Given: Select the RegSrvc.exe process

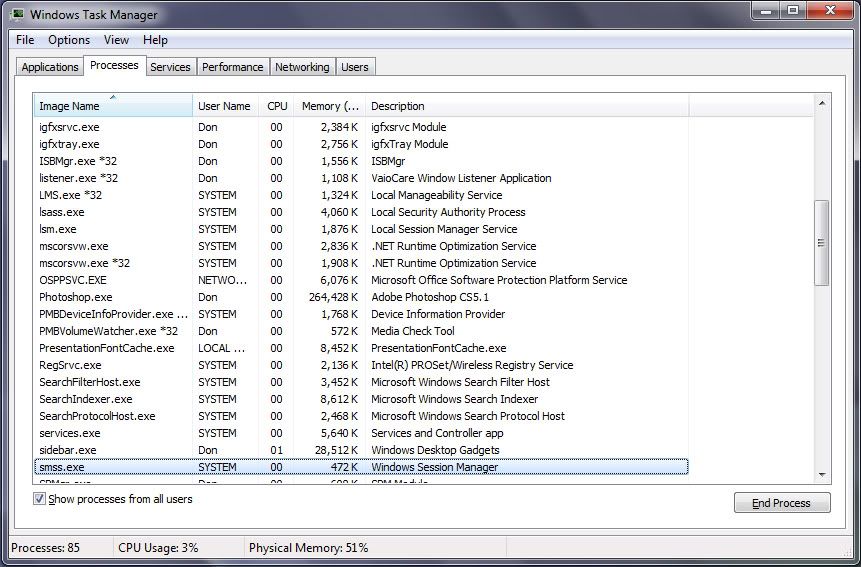Looking at the screenshot, I should [x=361, y=365].
